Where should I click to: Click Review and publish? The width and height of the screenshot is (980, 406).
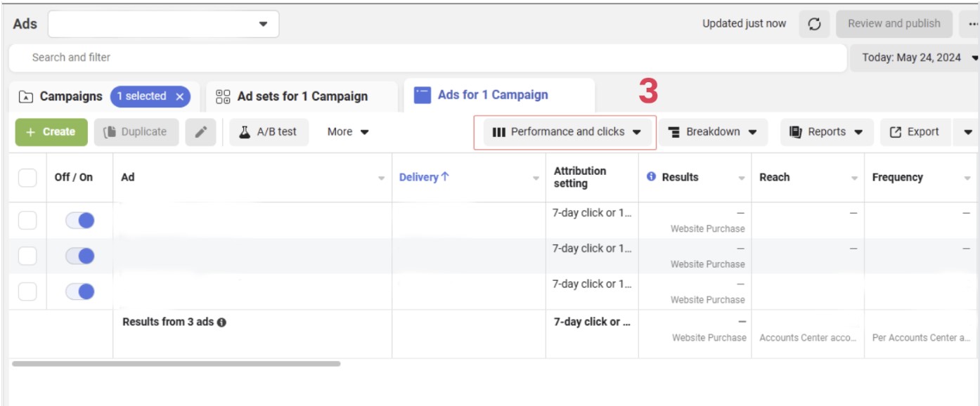coord(894,22)
